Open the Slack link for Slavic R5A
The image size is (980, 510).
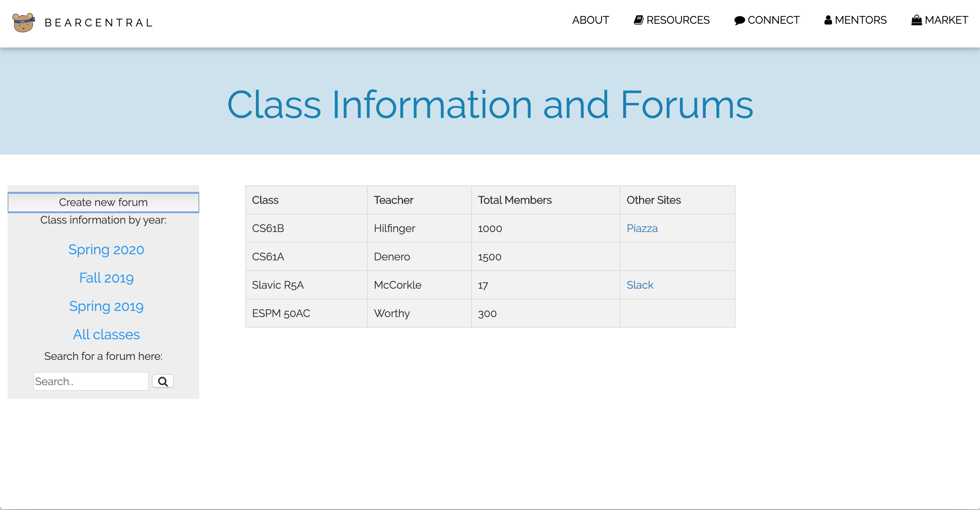[640, 285]
